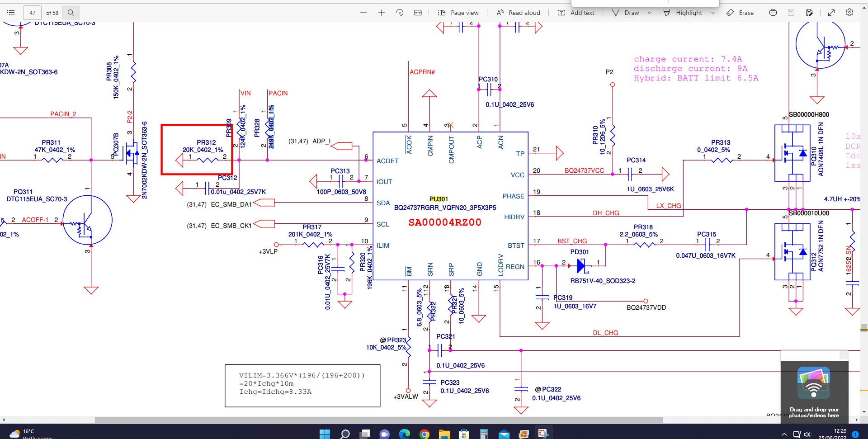The image size is (868, 439).
Task: Zoom out with the minus button
Action: (x=363, y=13)
